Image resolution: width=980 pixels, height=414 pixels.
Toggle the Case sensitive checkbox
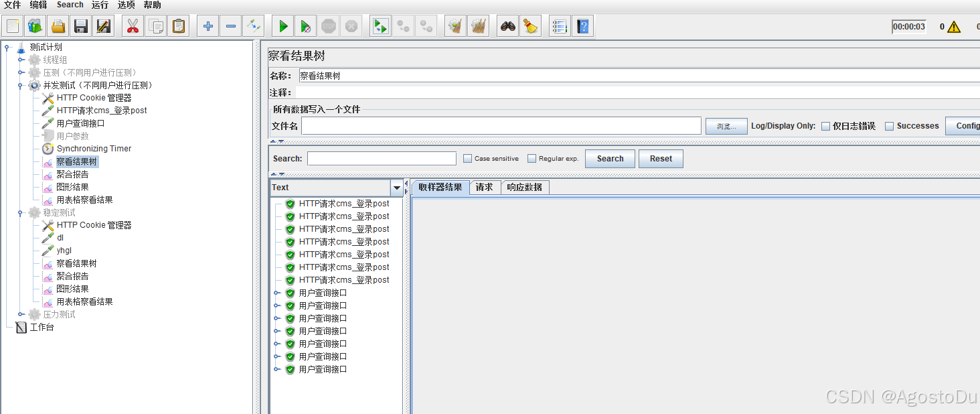tap(468, 159)
